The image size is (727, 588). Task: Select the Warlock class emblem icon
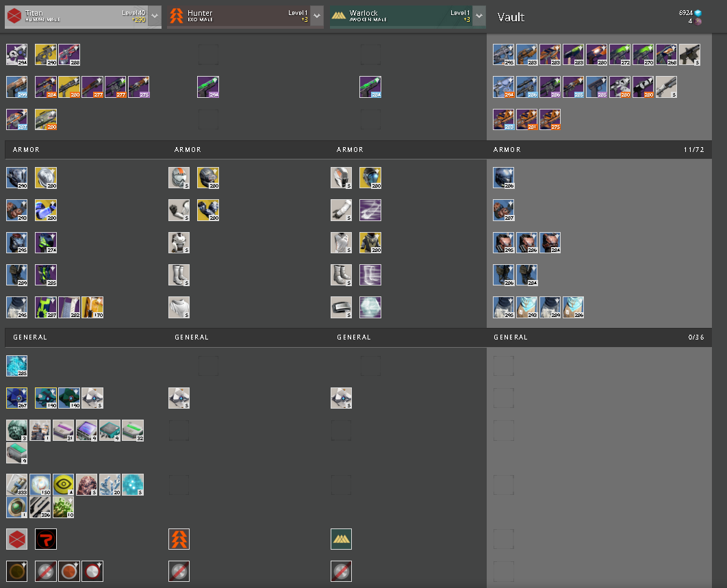pyautogui.click(x=341, y=539)
